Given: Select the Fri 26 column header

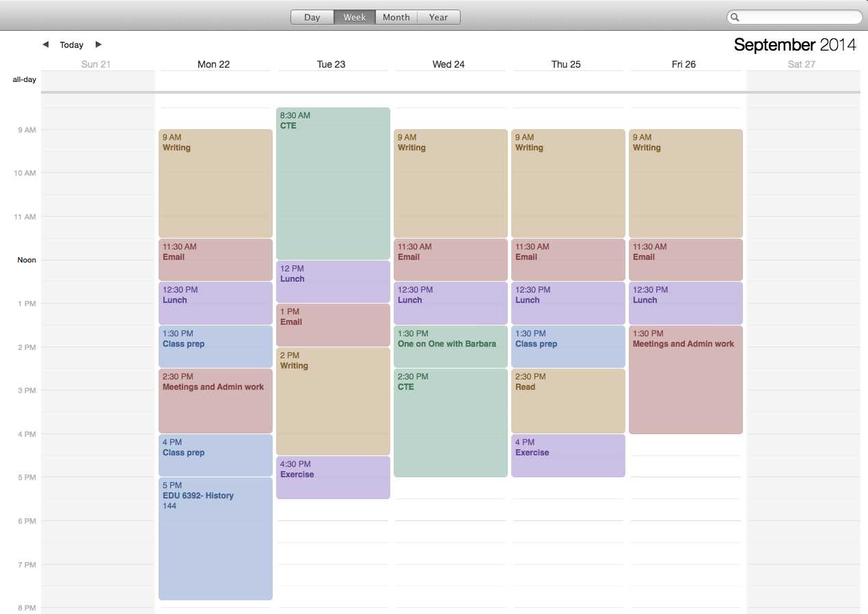Looking at the screenshot, I should pyautogui.click(x=684, y=64).
